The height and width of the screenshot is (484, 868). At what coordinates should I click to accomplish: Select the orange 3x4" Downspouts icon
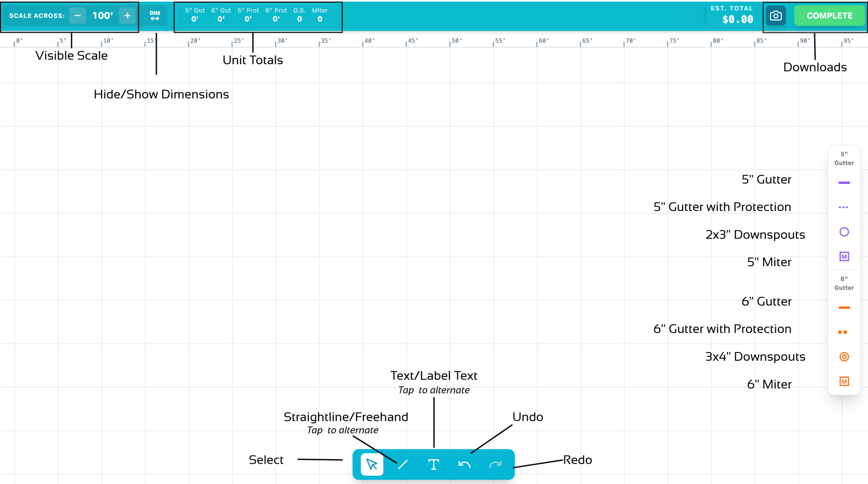pyautogui.click(x=844, y=357)
